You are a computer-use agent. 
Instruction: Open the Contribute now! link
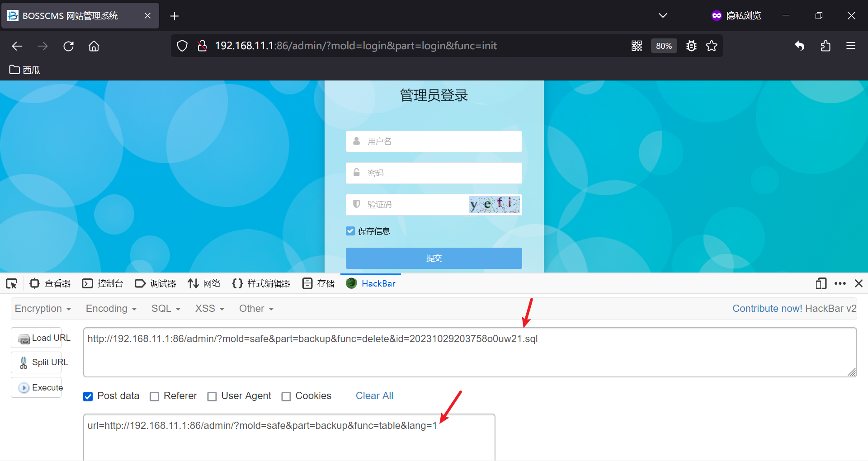pos(767,309)
